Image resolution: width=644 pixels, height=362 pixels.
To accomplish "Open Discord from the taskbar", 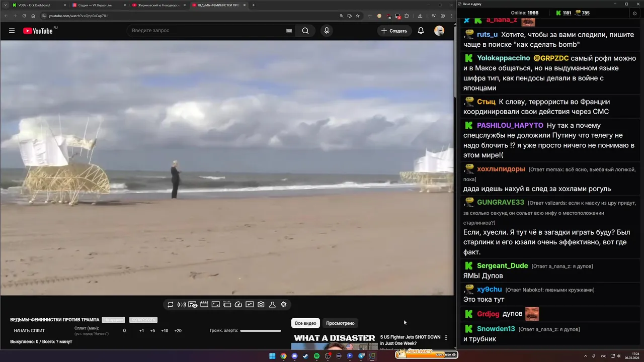I will point(294,356).
